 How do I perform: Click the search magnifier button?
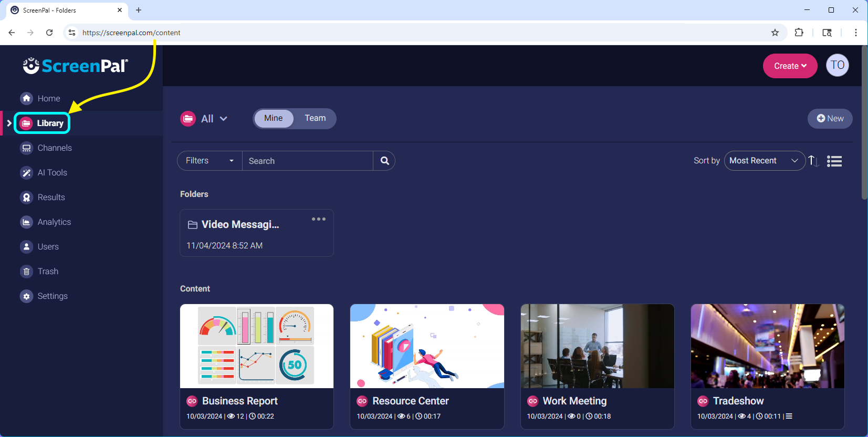(384, 161)
